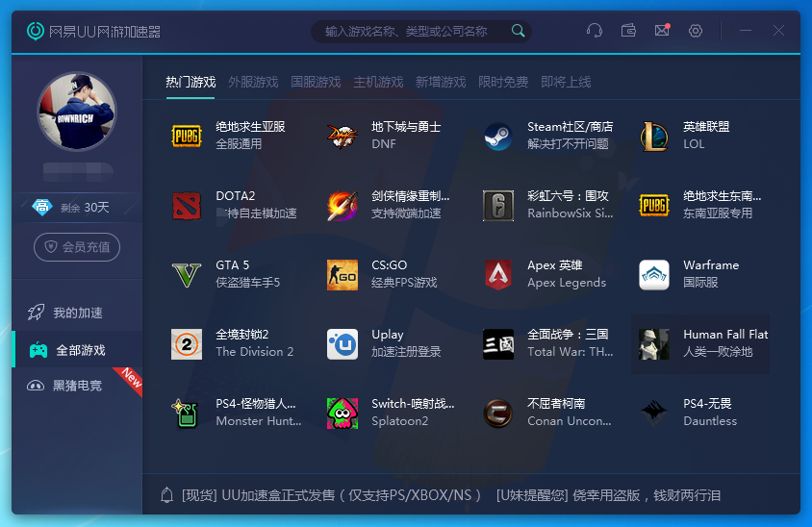
Task: Open the U妹提醒您 announcement link
Action: [x=608, y=495]
